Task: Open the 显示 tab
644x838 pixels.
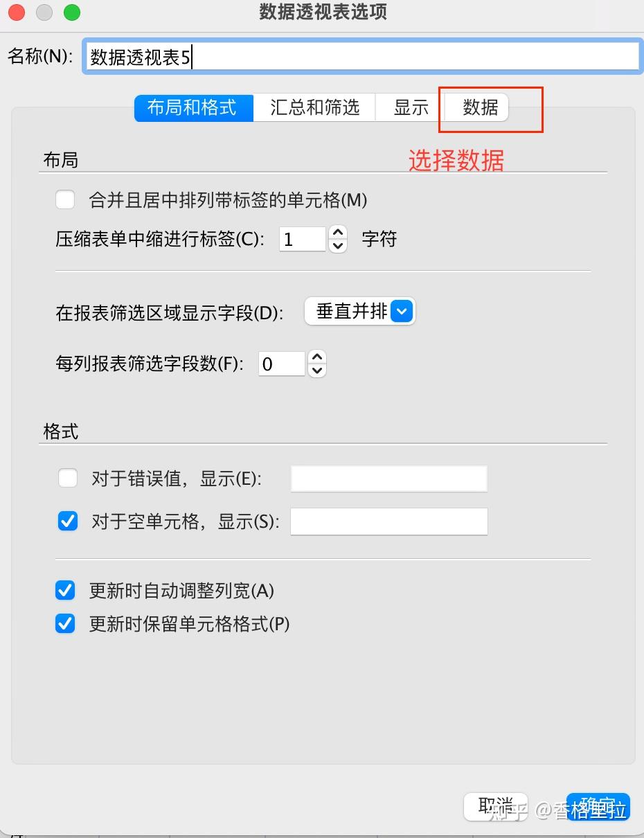Action: [x=411, y=108]
